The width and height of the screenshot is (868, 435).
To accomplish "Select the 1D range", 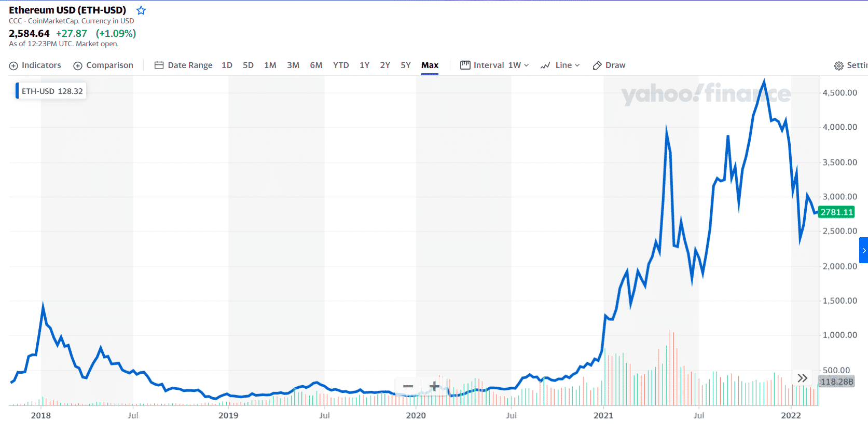I will pos(227,65).
